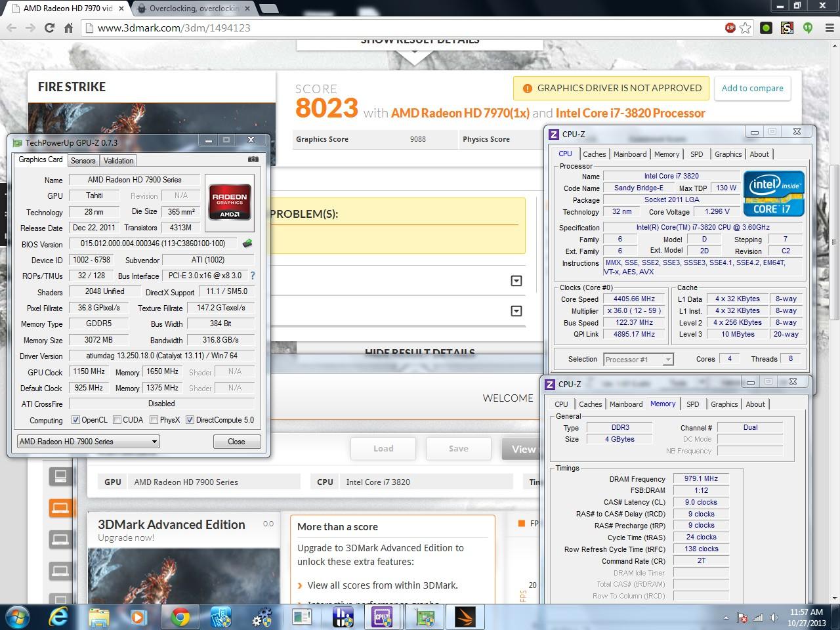Click the Load button in 3DMark
Image resolution: width=840 pixels, height=630 pixels.
click(383, 449)
